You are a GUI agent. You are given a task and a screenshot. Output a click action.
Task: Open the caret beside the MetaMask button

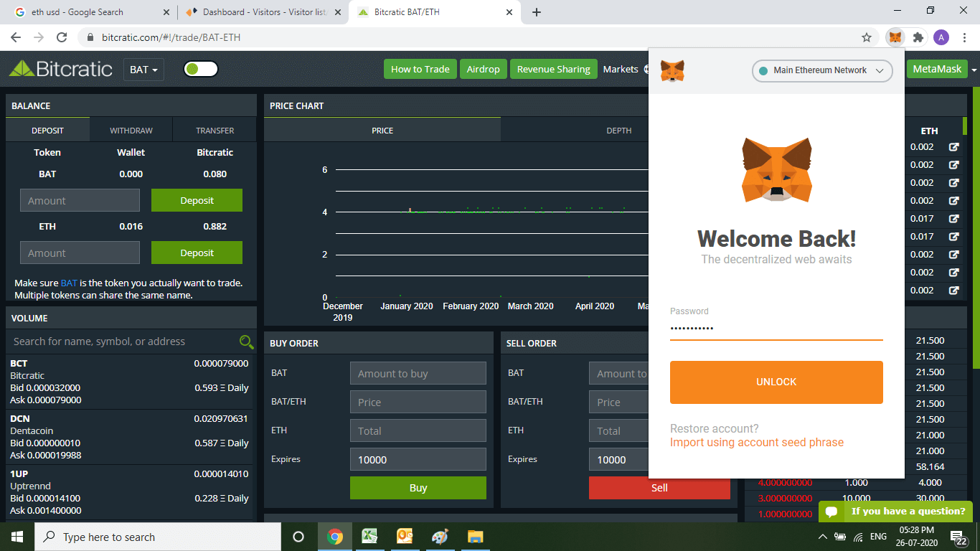[x=974, y=70]
